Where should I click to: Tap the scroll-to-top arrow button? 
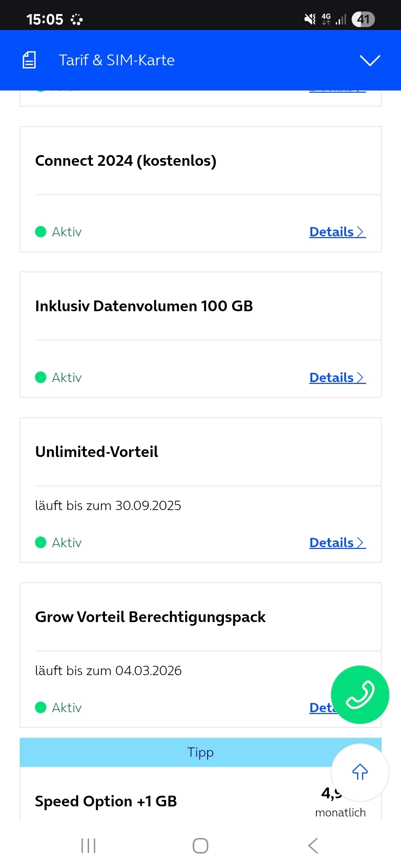(360, 772)
